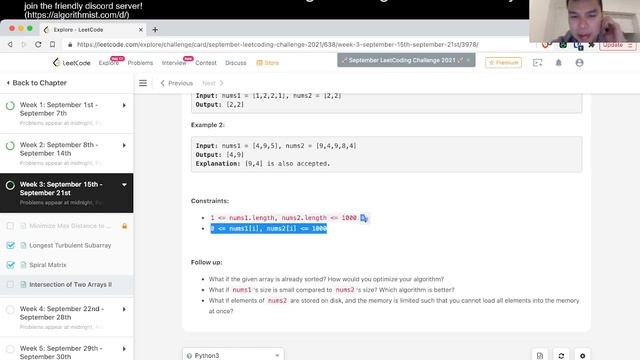Image resolution: width=640 pixels, height=360 pixels.
Task: Click the address bar URL
Action: 278,44
